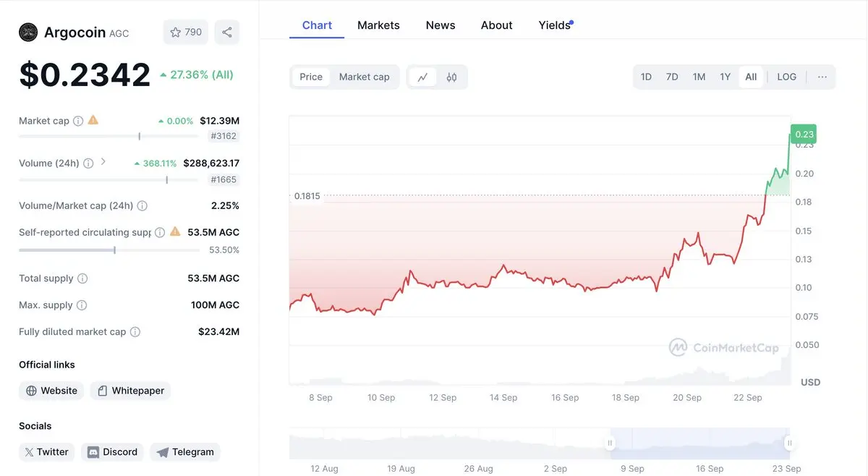Screen dimensions: 868x476
Task: Open Market cap info icon
Action: (x=78, y=121)
